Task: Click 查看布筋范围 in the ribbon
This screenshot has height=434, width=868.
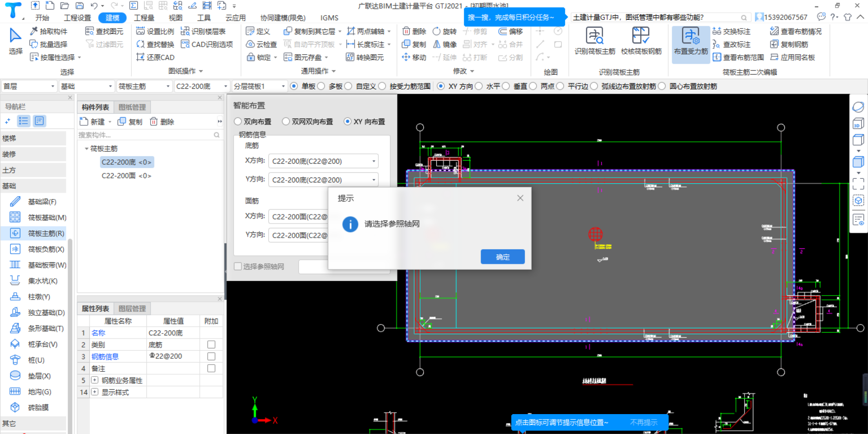Action: [738, 57]
